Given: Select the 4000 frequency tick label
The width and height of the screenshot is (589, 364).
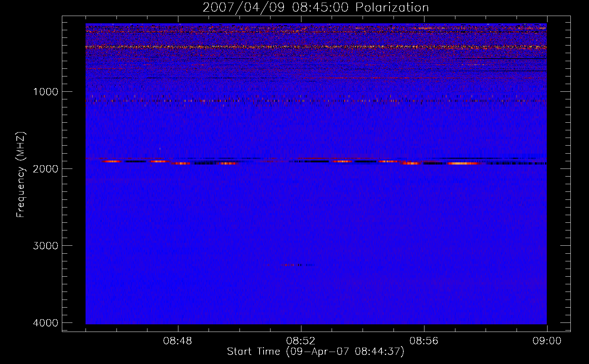Looking at the screenshot, I should point(46,323).
